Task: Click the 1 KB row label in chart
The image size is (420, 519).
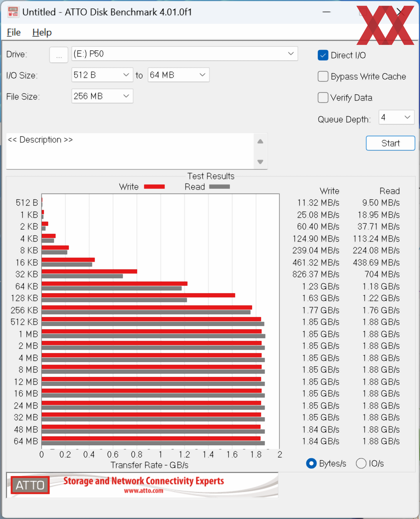Action: [29, 215]
